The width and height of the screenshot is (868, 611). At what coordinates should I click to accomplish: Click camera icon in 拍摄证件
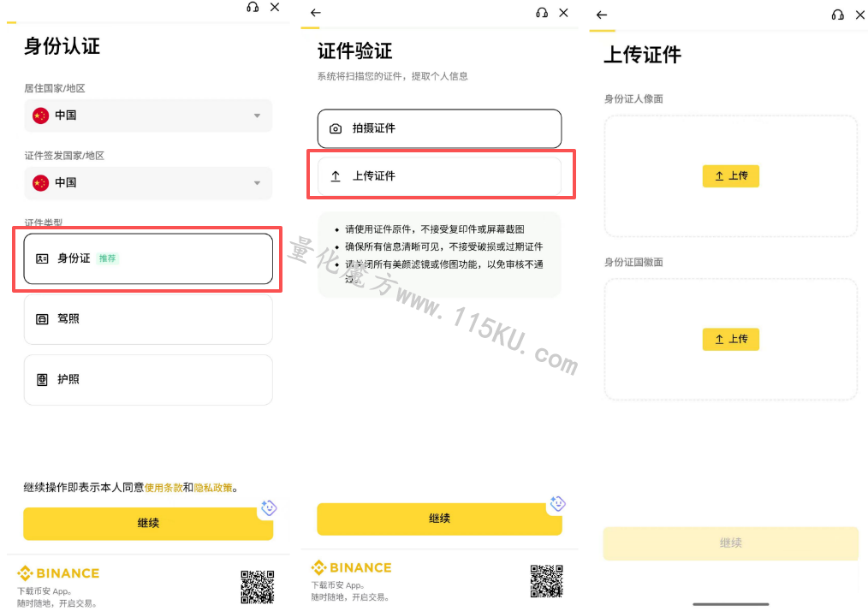tap(336, 128)
